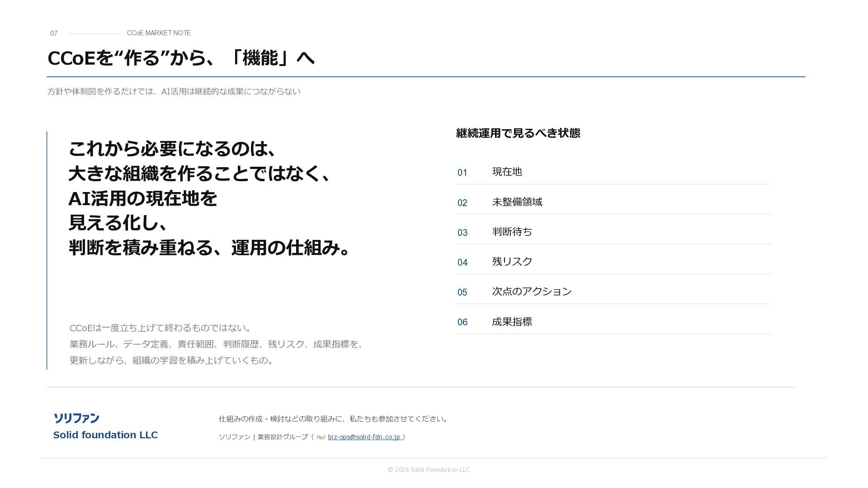Click the number 04 in the list
868x488 pixels.
[462, 263]
